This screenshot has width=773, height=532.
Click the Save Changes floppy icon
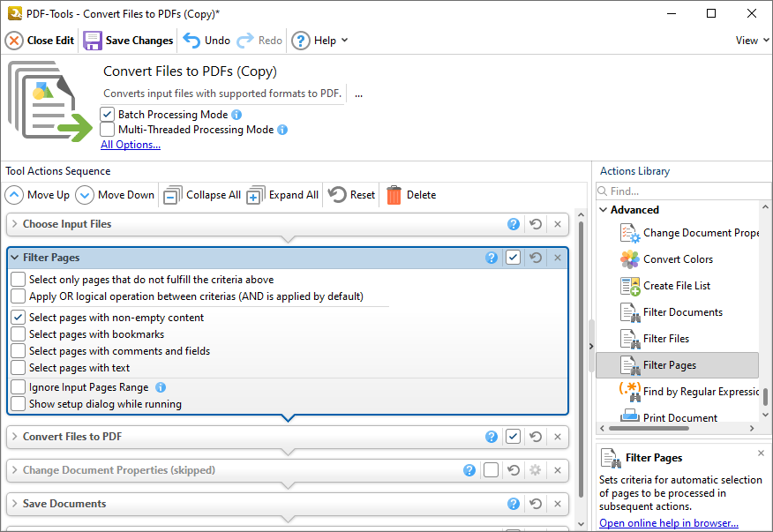[92, 41]
